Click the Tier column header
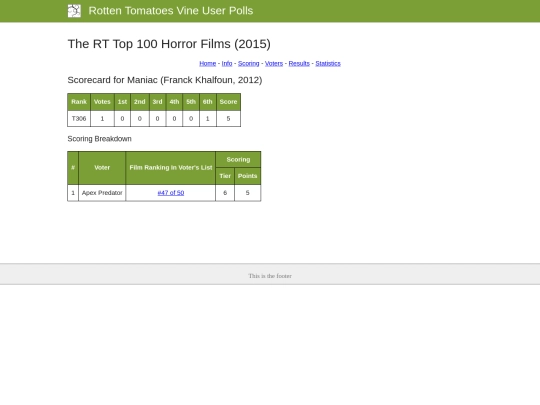 225,176
